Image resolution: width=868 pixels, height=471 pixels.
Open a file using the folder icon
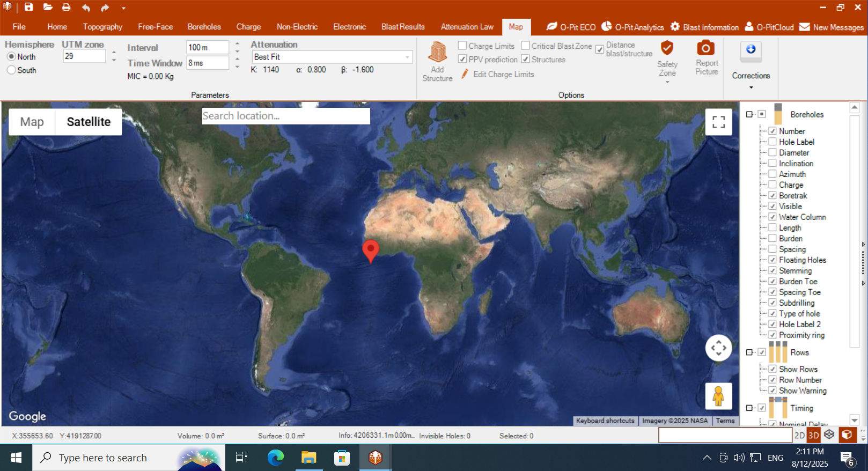coord(48,8)
